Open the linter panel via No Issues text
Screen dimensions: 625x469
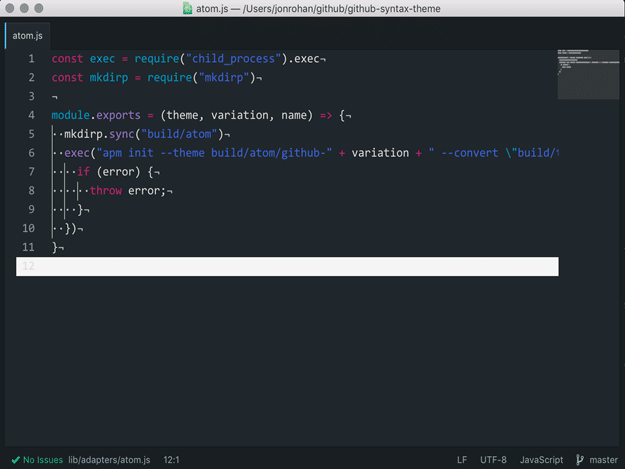[x=43, y=460]
